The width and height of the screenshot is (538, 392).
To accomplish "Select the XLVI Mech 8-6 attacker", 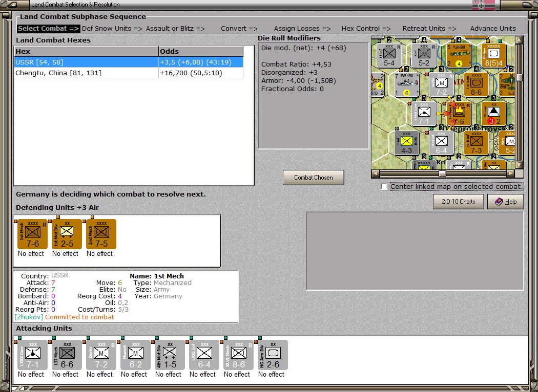I will 238,355.
